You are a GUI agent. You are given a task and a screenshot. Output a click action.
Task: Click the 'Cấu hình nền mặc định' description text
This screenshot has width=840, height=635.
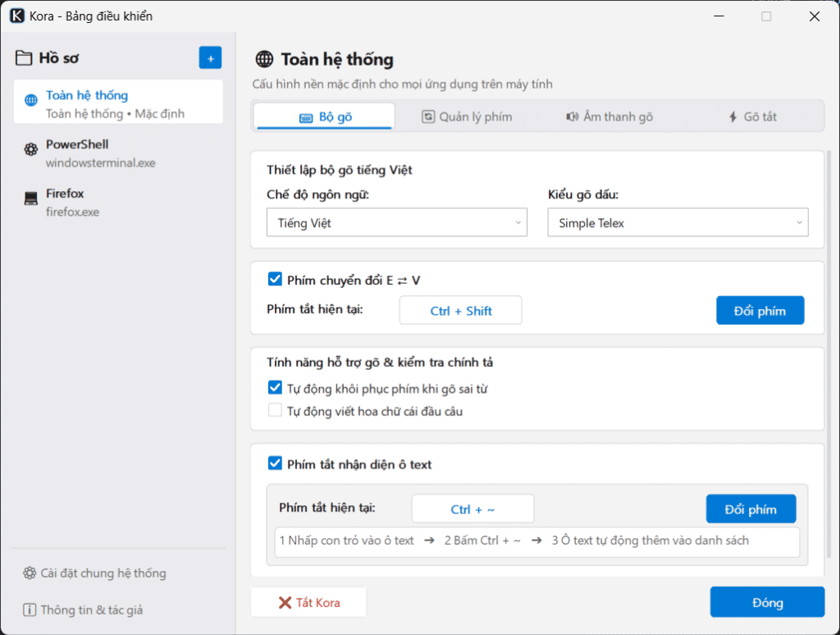tap(402, 85)
